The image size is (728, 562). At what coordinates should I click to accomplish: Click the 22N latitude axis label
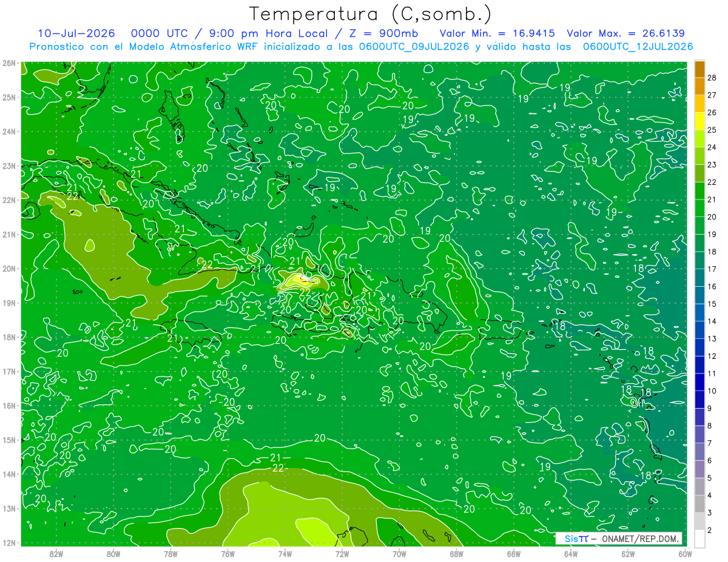(8, 200)
